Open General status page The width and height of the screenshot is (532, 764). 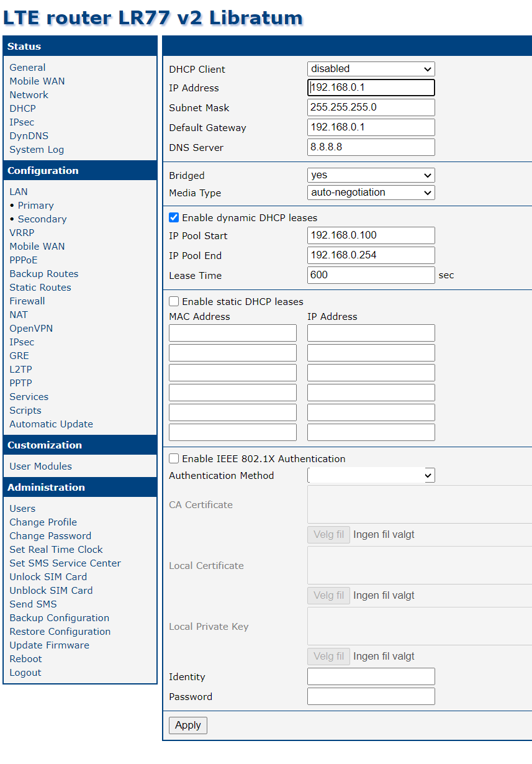pos(27,68)
